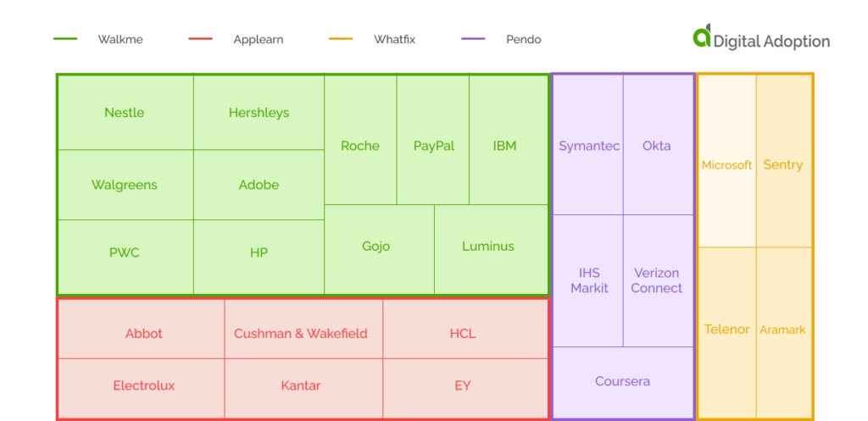Select the Verizon Connect cell
This screenshot has width=868, height=421.
point(657,280)
